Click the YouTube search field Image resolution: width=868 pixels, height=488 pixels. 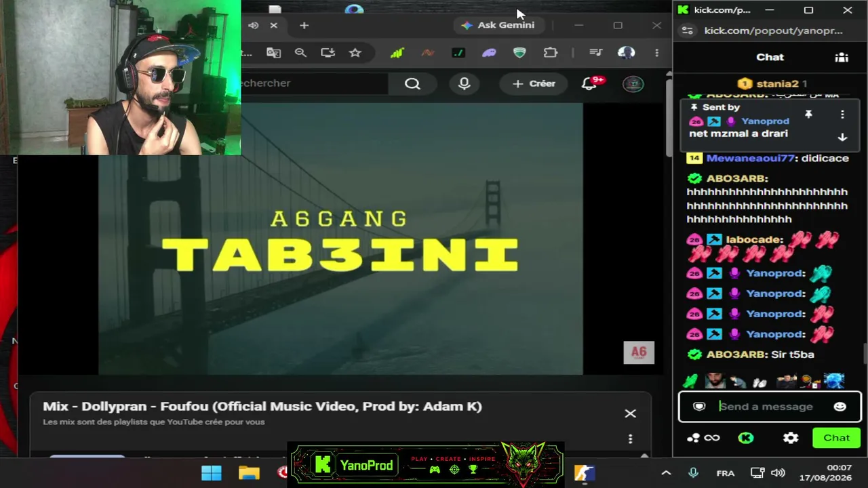point(314,83)
